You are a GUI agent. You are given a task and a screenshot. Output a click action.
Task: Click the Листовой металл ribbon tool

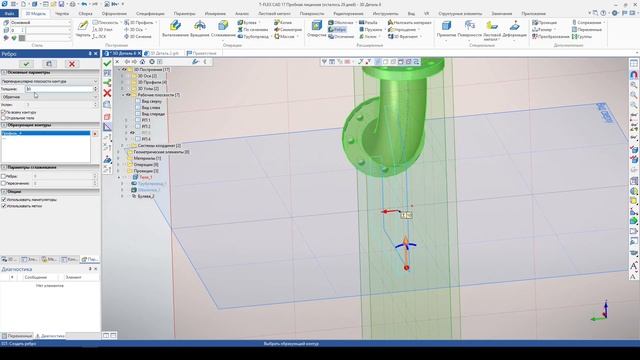point(492,31)
